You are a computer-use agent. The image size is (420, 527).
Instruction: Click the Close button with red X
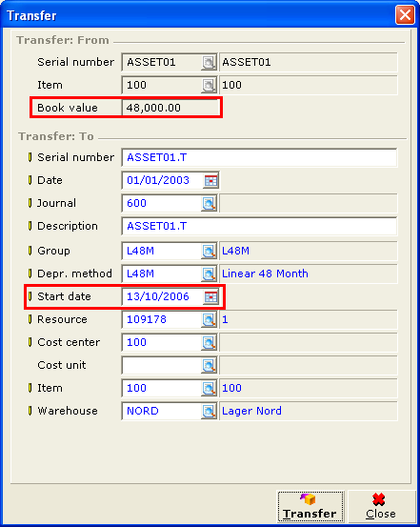pos(381,506)
